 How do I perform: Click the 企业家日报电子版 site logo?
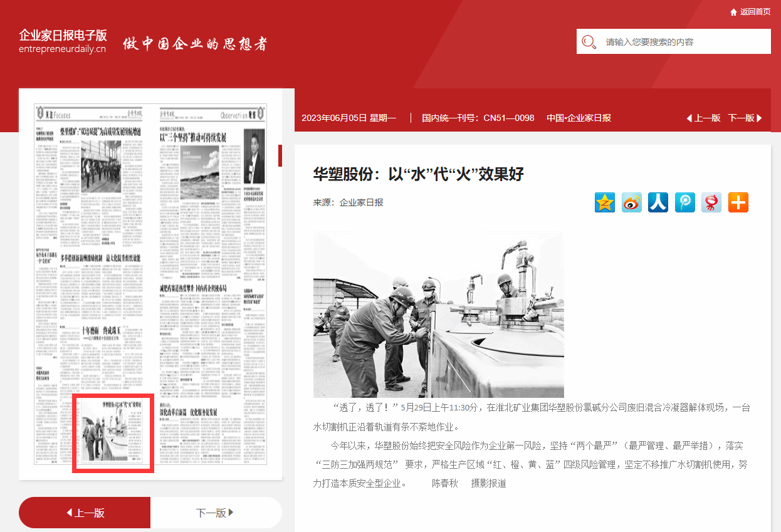tap(63, 41)
